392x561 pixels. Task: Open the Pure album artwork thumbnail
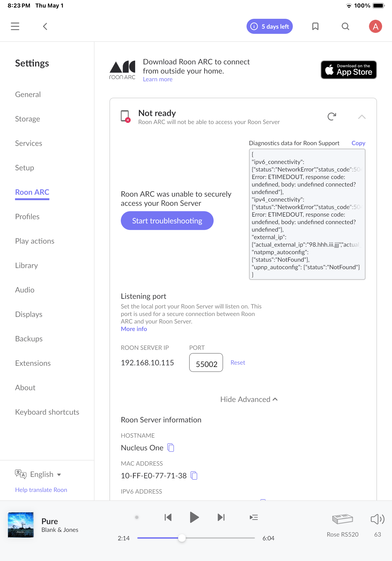pos(21,525)
